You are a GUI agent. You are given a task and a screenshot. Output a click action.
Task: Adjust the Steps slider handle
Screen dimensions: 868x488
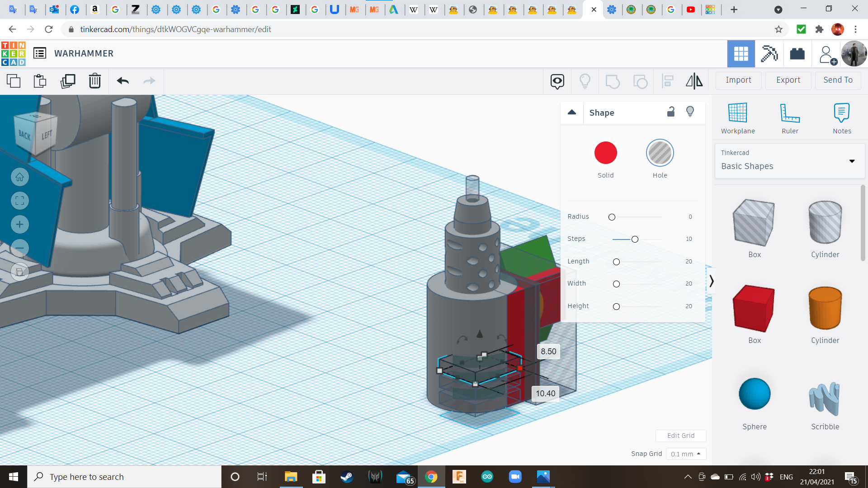635,239
